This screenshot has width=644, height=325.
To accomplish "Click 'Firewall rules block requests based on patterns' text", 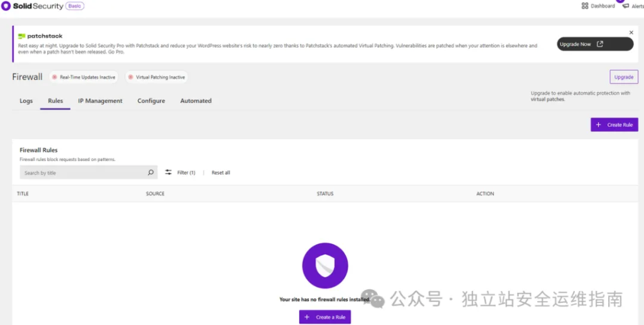I will coord(67,159).
